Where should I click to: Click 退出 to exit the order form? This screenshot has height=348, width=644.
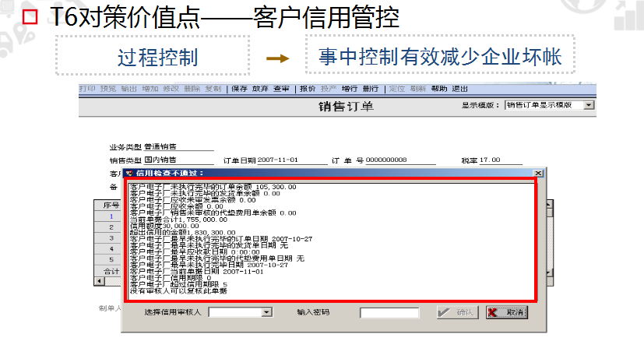tap(460, 89)
